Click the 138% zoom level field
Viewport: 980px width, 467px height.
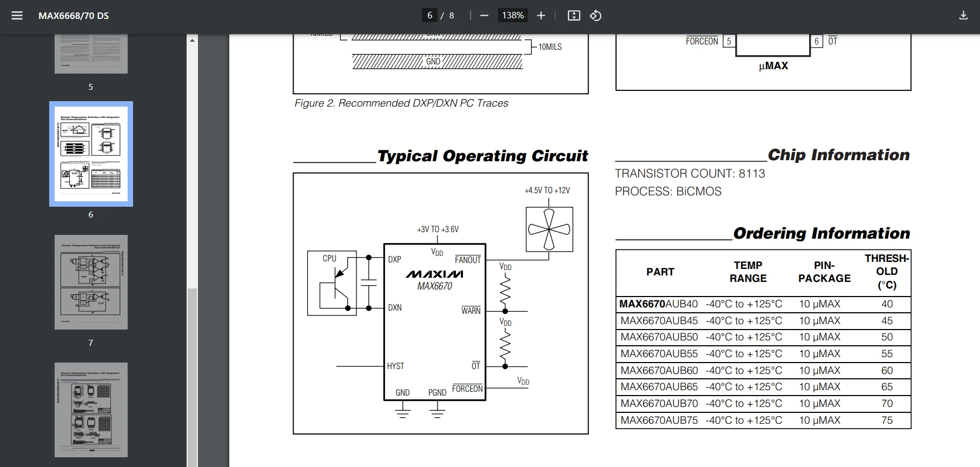(x=513, y=16)
